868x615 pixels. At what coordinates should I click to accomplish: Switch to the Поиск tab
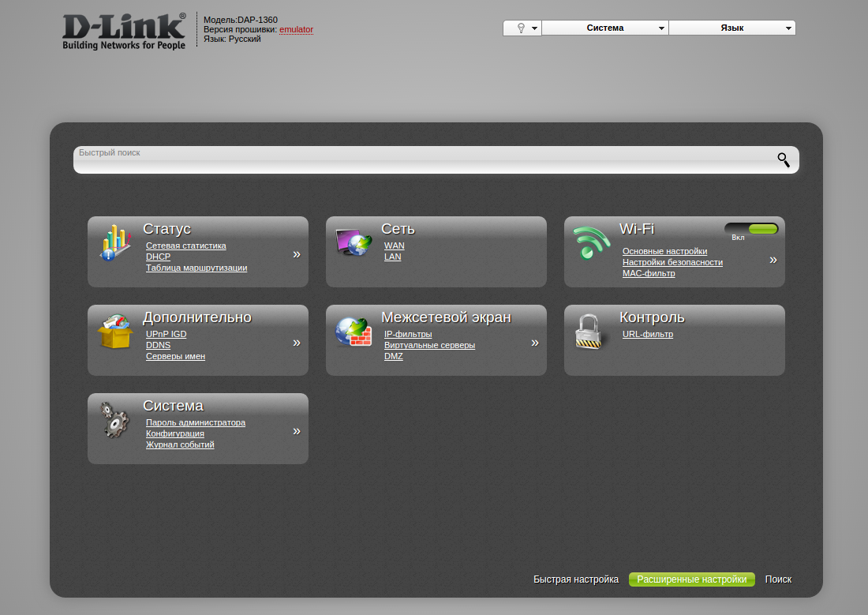point(778,579)
